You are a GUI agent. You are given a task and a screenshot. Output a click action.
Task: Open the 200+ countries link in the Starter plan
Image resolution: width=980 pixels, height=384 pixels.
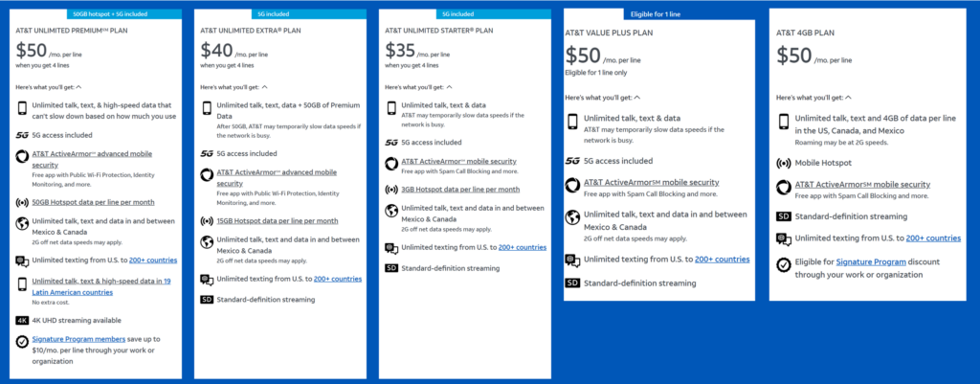point(523,248)
